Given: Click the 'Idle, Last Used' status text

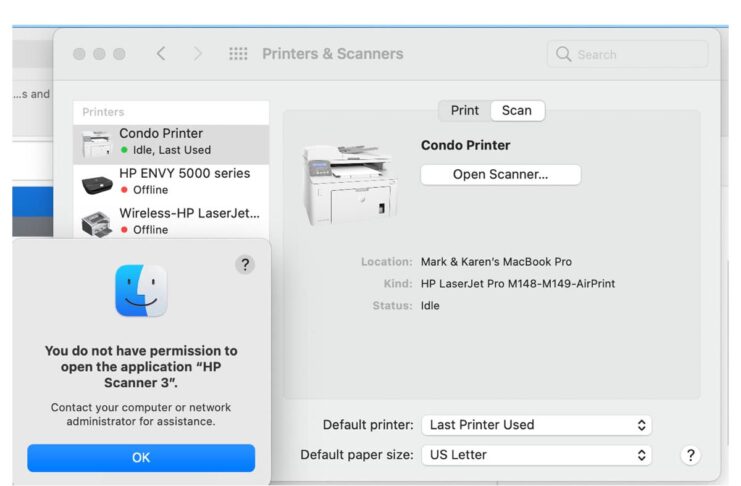Looking at the screenshot, I should (x=172, y=150).
